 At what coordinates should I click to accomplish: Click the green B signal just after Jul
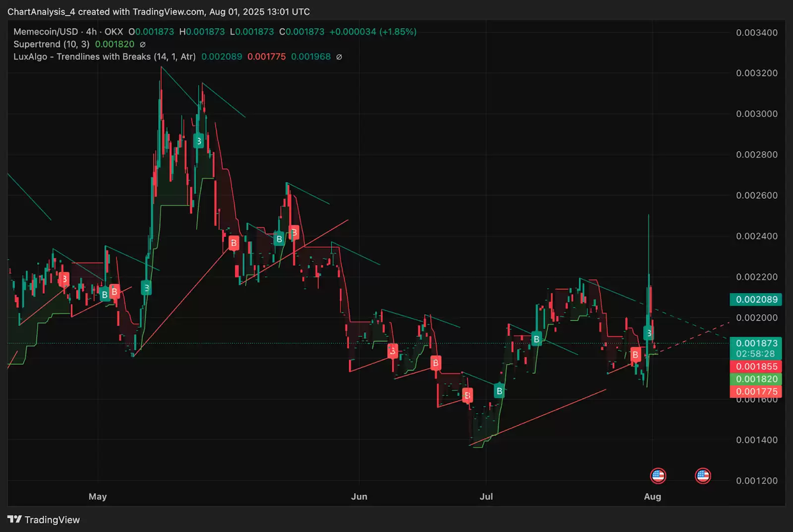499,391
